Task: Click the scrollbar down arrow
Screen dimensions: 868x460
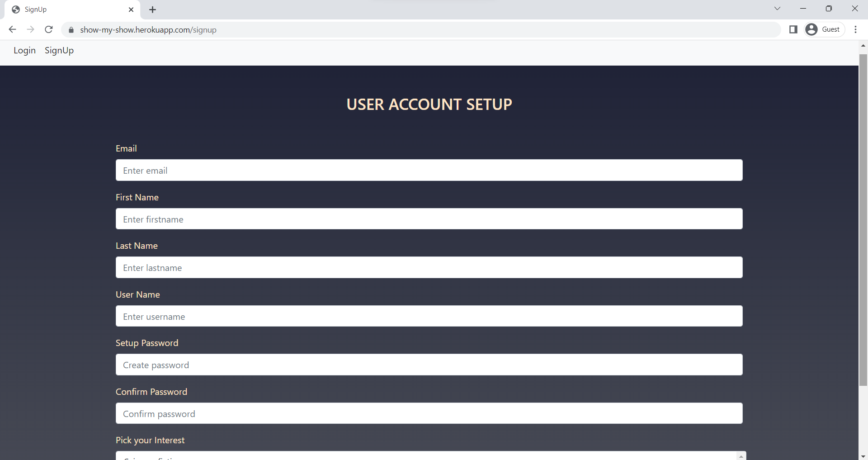Action: [x=863, y=456]
